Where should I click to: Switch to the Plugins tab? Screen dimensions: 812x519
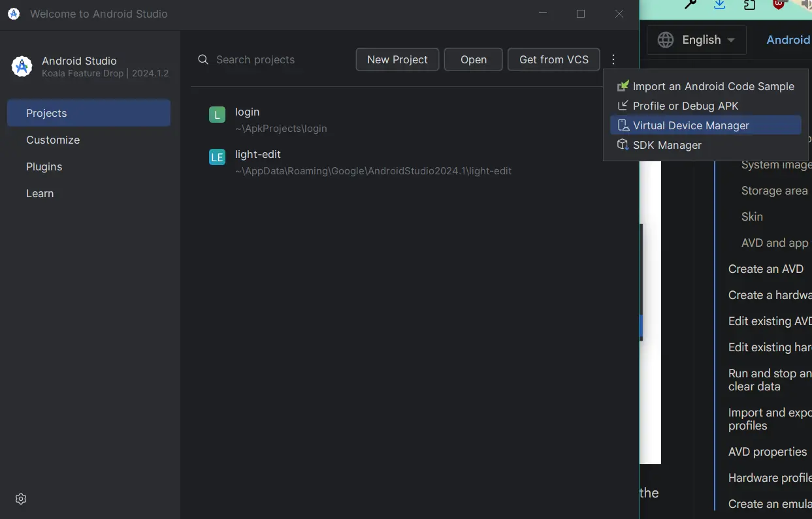[44, 166]
